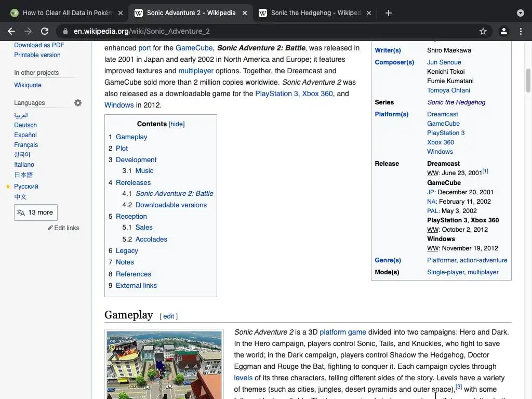Open the levels link in Gameplay text
The width and height of the screenshot is (532, 399).
pos(243,378)
